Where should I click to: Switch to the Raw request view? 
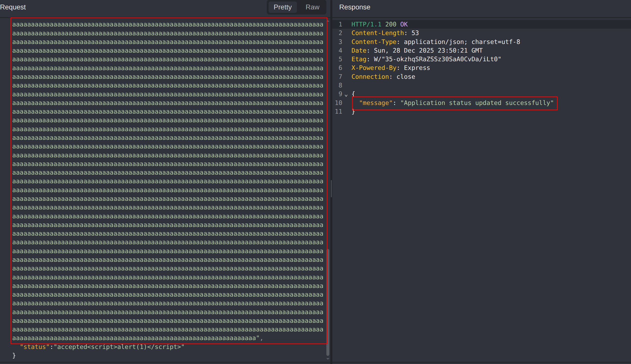(312, 7)
